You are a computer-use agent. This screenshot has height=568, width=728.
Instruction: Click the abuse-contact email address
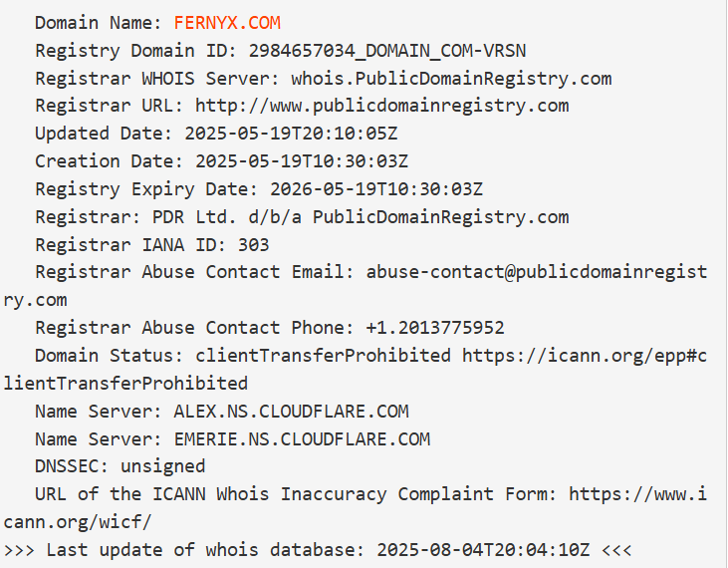[536, 272]
